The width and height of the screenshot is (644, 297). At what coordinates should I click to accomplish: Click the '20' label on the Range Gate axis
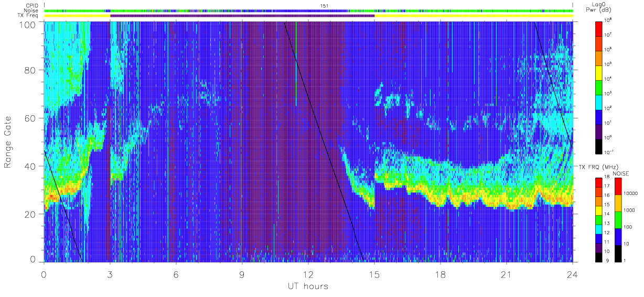point(30,214)
